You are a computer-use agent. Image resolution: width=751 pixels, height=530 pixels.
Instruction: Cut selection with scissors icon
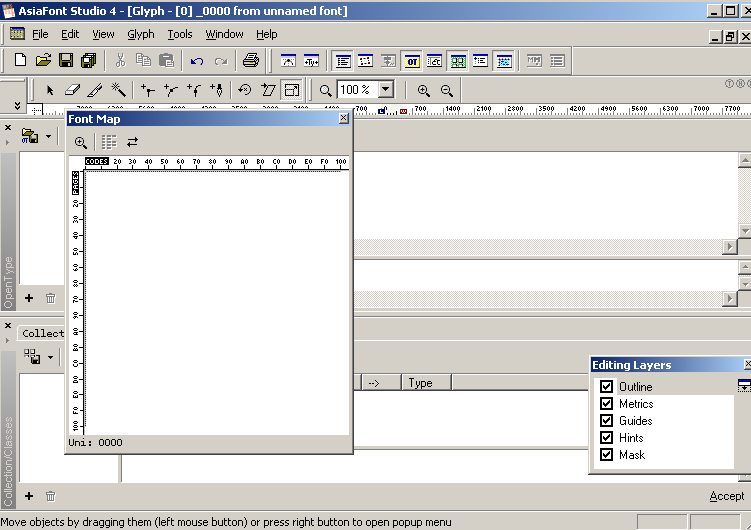click(120, 60)
